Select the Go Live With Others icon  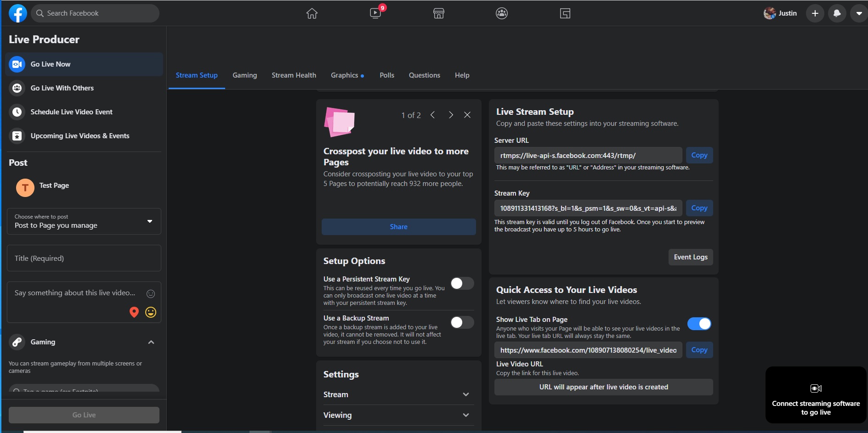click(17, 88)
